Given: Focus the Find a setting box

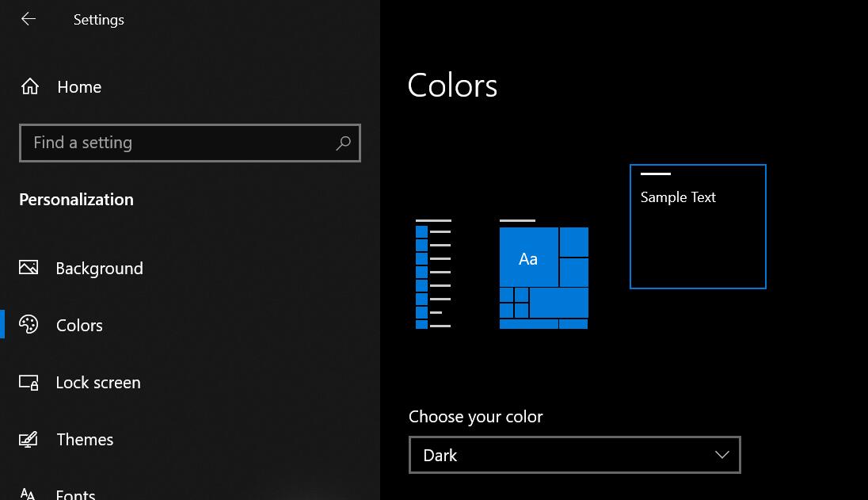Looking at the screenshot, I should [178, 143].
